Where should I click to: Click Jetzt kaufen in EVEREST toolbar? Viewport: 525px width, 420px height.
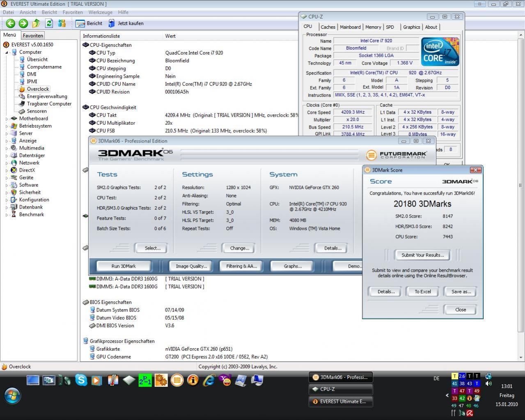(126, 23)
